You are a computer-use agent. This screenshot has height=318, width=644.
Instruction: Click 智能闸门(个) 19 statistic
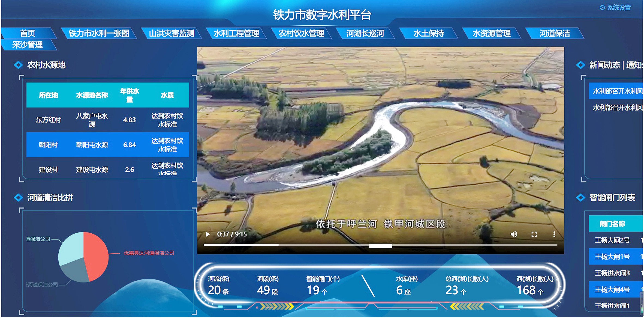pos(323,286)
